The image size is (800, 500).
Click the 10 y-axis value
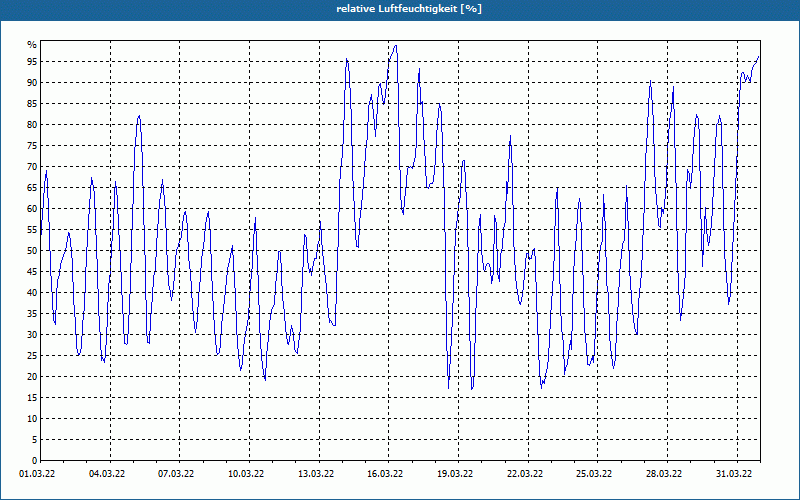32,418
